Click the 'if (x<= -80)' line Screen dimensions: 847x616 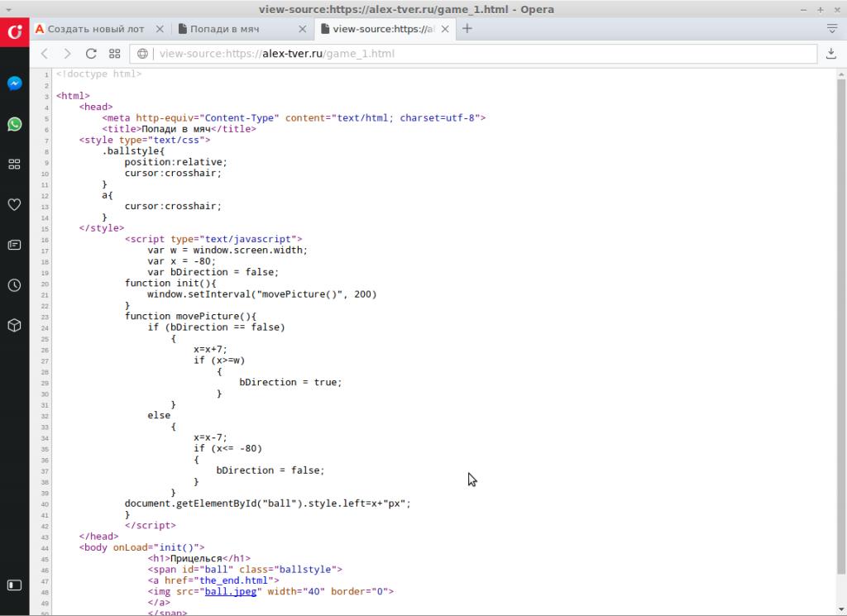point(227,448)
